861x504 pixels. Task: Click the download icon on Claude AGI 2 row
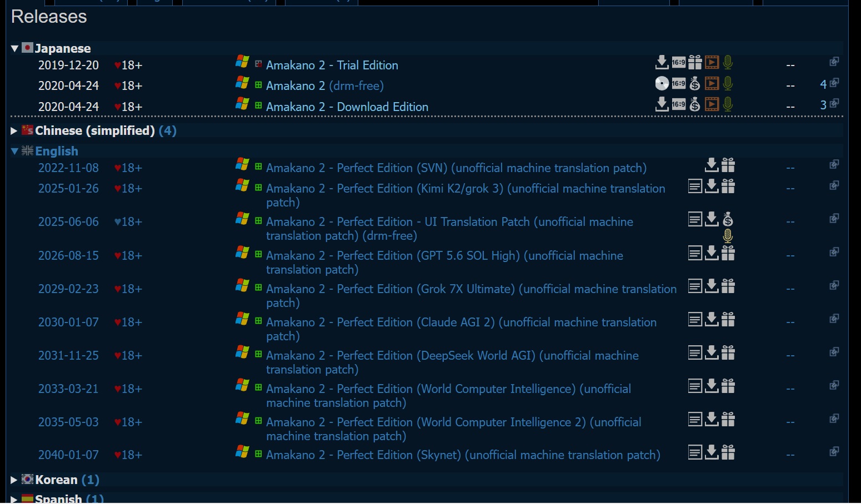coord(712,320)
